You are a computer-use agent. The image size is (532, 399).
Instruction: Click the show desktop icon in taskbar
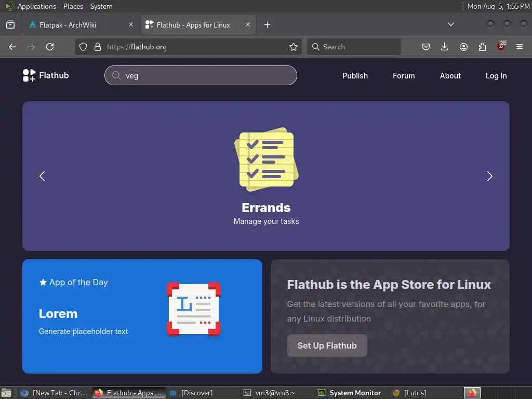click(x=6, y=393)
